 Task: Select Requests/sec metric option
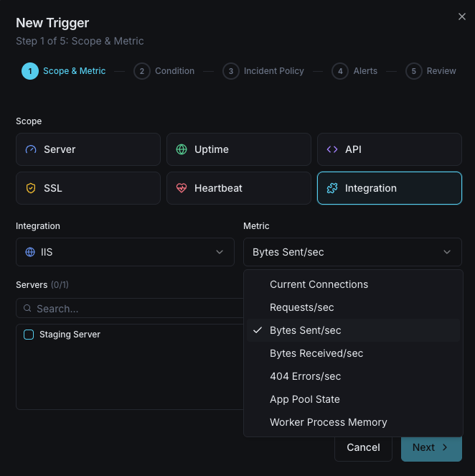pos(301,307)
